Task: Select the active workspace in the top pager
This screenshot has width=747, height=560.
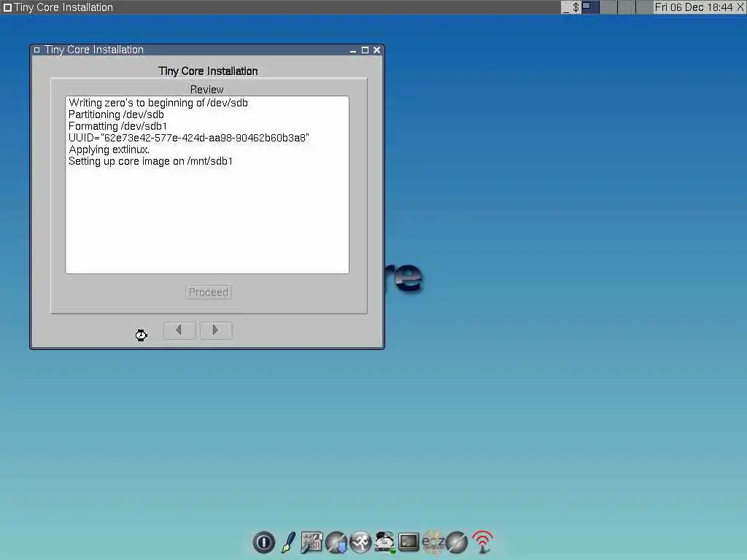Action: (x=590, y=7)
